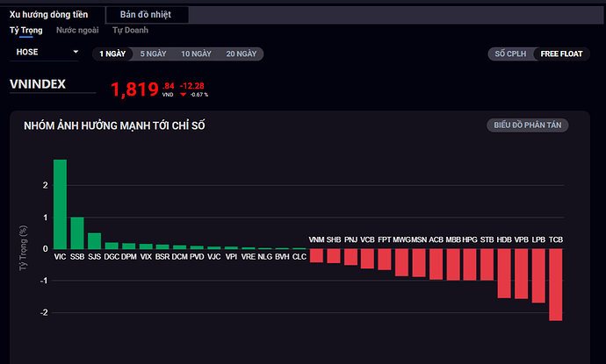The width and height of the screenshot is (606, 364).
Task: Click the MWG red bar
Action: pyautogui.click(x=401, y=262)
